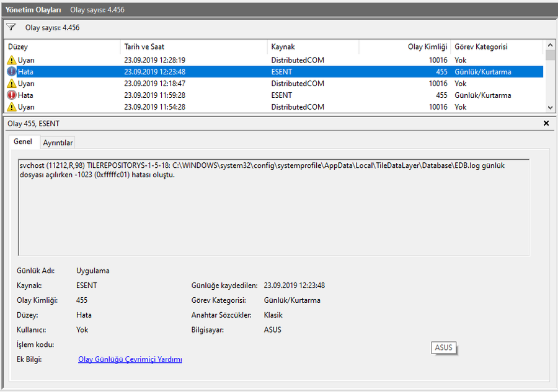Screen dimensions: 558x392
Task: Click warning icon on 12:18:47 event row
Action: [12, 84]
